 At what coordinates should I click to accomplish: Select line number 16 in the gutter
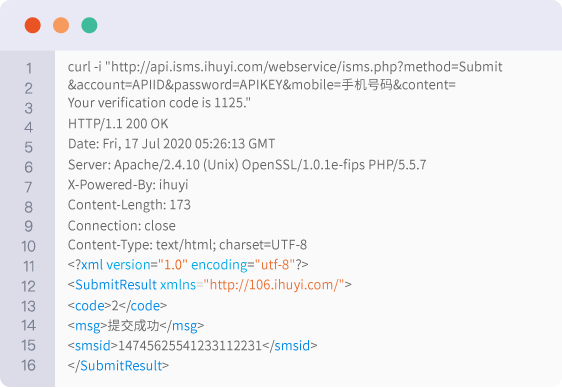click(x=28, y=365)
